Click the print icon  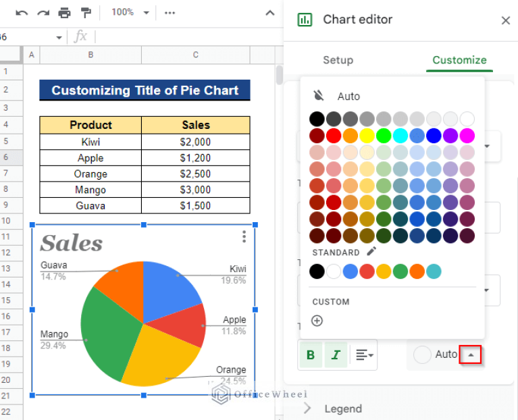[x=64, y=13]
